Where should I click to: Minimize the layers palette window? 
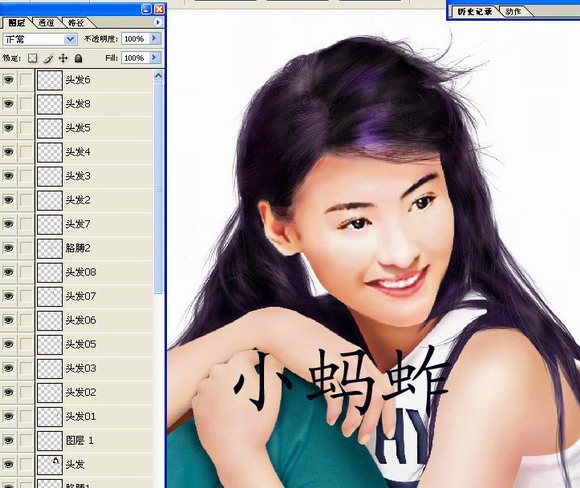tap(146, 9)
